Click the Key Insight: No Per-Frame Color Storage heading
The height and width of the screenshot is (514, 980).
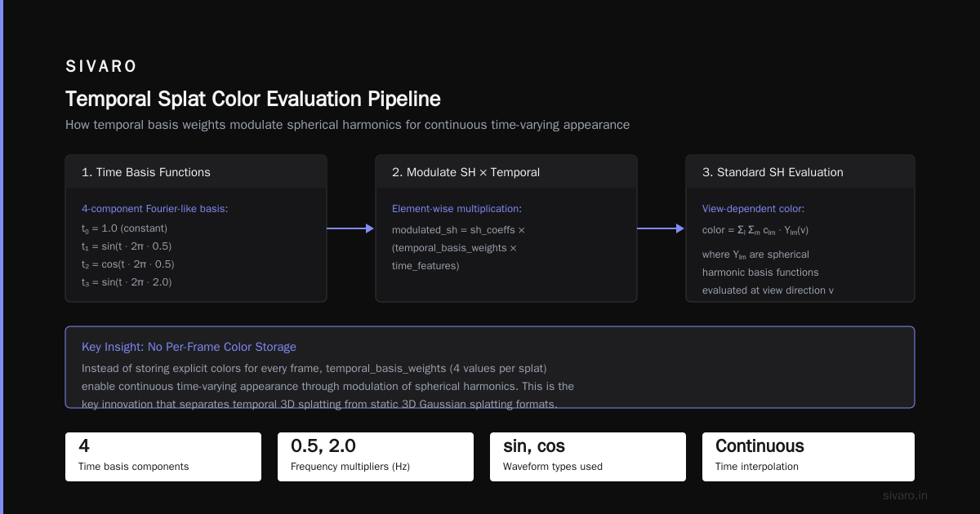click(189, 347)
